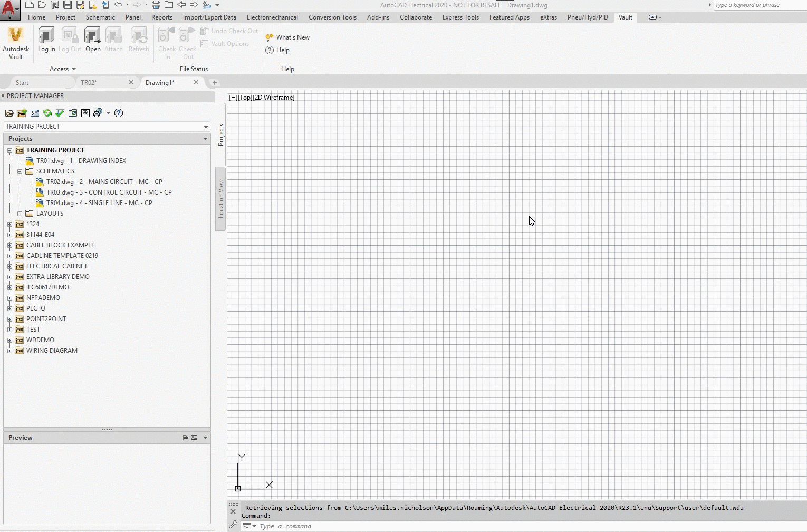Click the Undo arrow icon
807x532 pixels.
coord(118,5)
